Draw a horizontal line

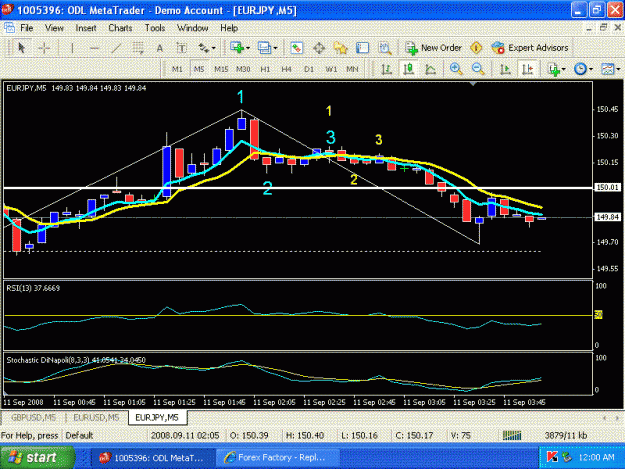94,48
